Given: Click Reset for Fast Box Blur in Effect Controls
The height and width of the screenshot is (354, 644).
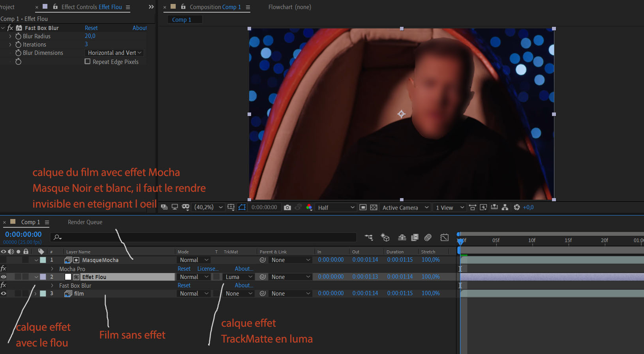Looking at the screenshot, I should 91,28.
